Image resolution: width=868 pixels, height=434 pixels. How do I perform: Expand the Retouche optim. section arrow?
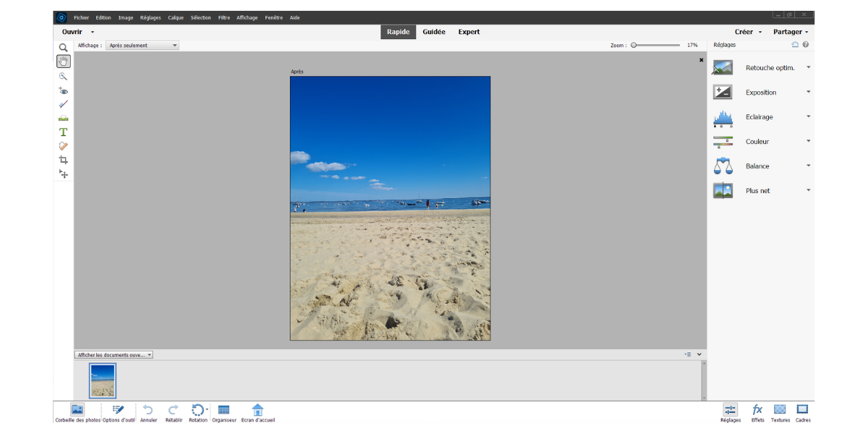(808, 67)
